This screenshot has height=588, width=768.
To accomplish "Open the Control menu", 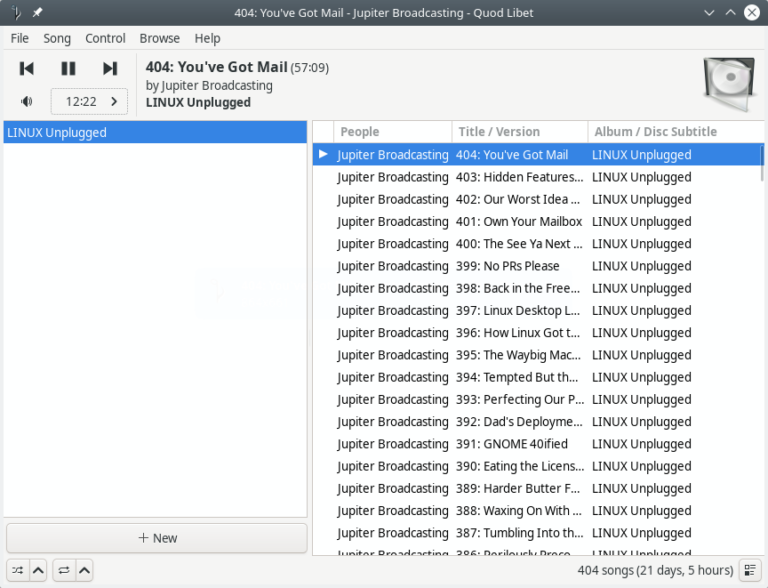I will pyautogui.click(x=105, y=38).
